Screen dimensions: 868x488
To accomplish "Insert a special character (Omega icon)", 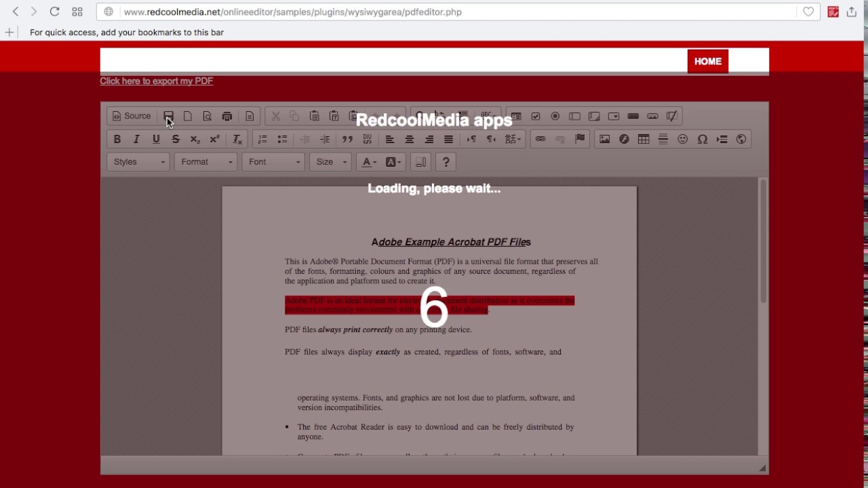I will [x=703, y=139].
